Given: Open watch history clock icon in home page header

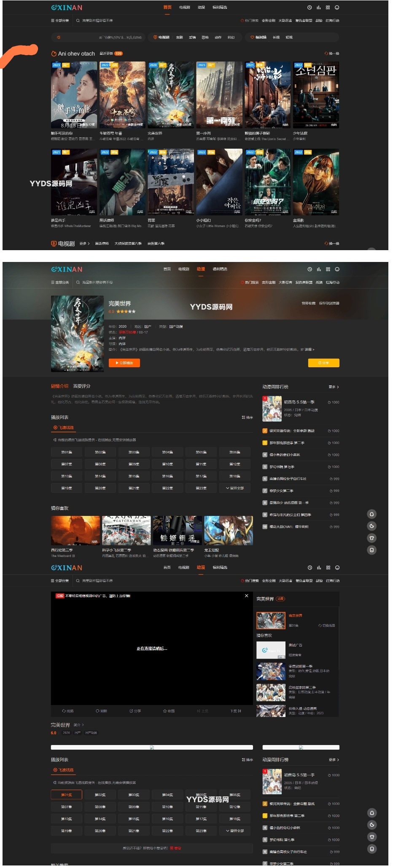Looking at the screenshot, I should point(310,8).
